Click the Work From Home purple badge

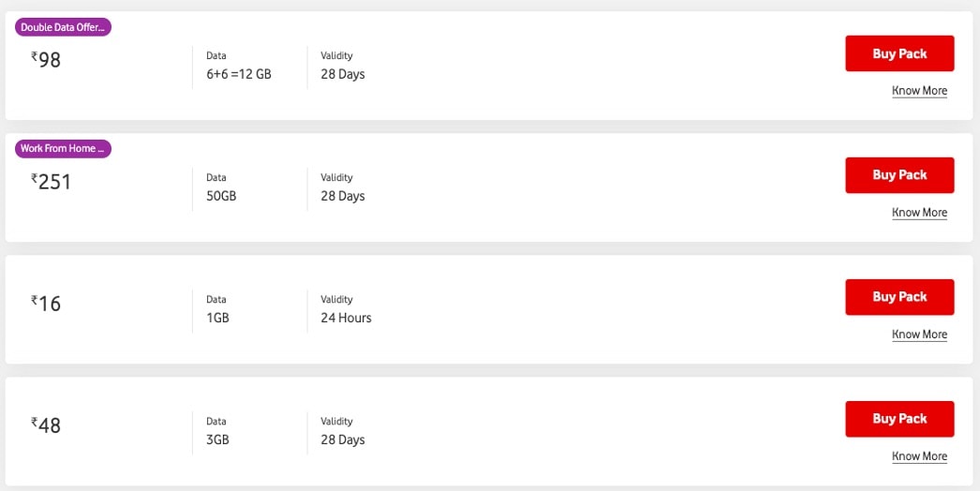pos(63,149)
